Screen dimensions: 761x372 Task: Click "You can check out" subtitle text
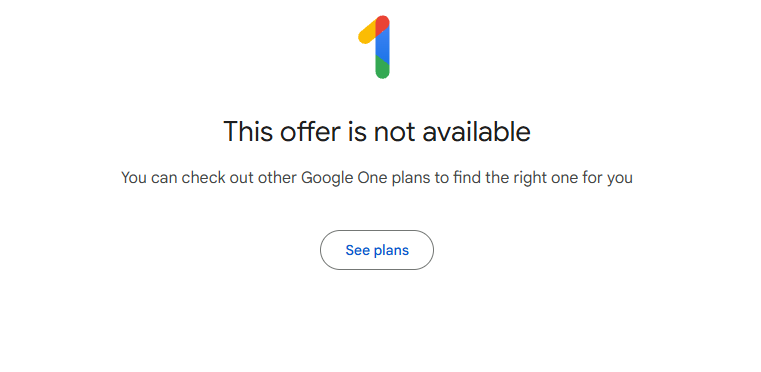(187, 178)
